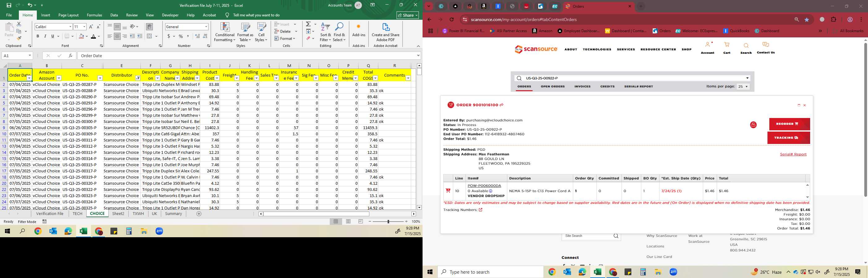The width and height of the screenshot is (868, 278).
Task: Click Type here to search box
Action: coord(490,272)
